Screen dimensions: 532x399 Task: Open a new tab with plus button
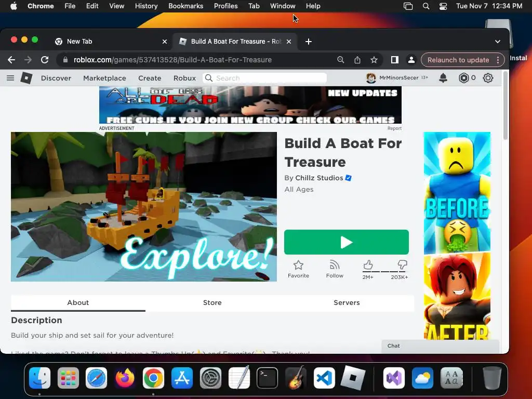coord(309,42)
